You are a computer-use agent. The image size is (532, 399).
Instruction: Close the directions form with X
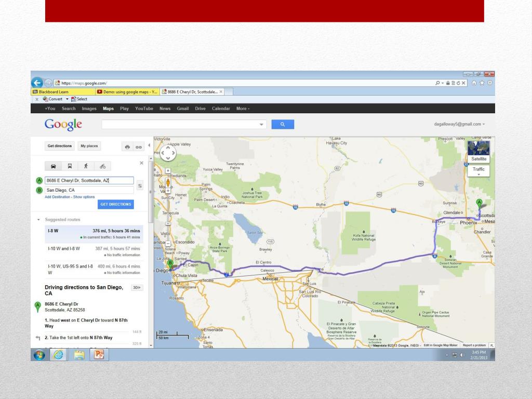tap(141, 163)
